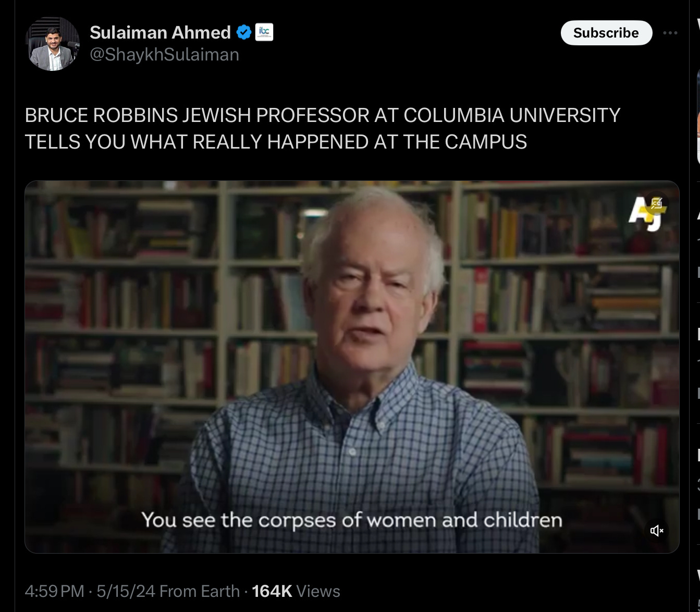Image resolution: width=700 pixels, height=612 pixels.
Task: Subscribe to this account
Action: pyautogui.click(x=606, y=33)
